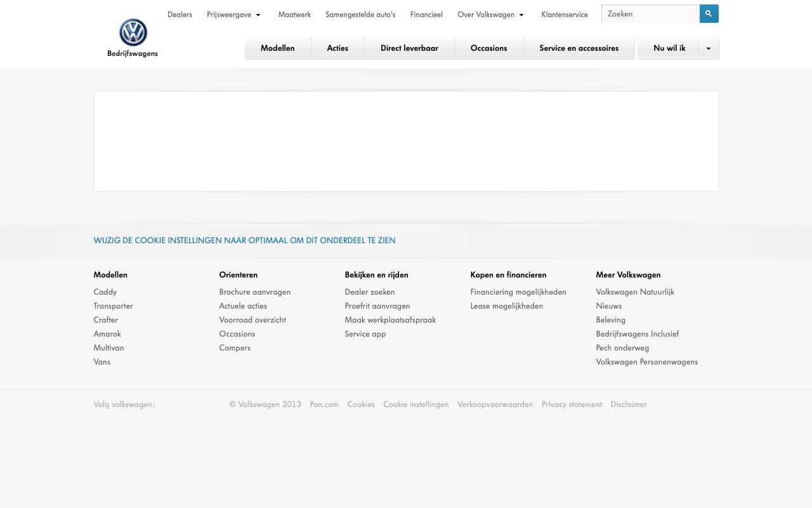
Task: Open Crafter model link
Action: 106,320
